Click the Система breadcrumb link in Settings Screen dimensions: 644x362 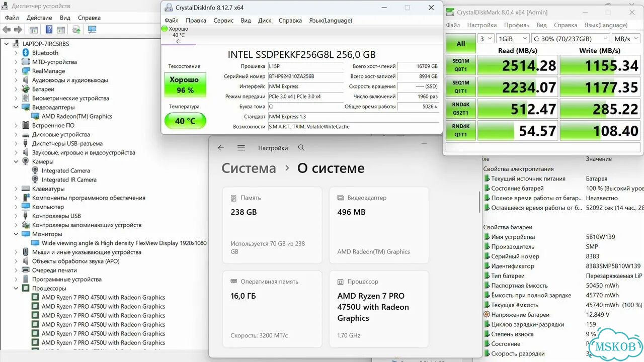point(249,168)
